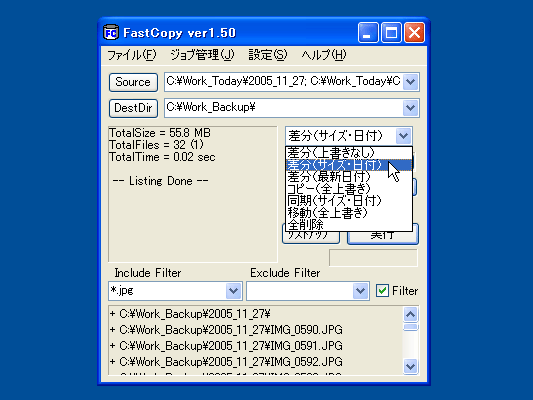Maximize the FastCopy window
The height and width of the screenshot is (400, 533).
pos(391,33)
